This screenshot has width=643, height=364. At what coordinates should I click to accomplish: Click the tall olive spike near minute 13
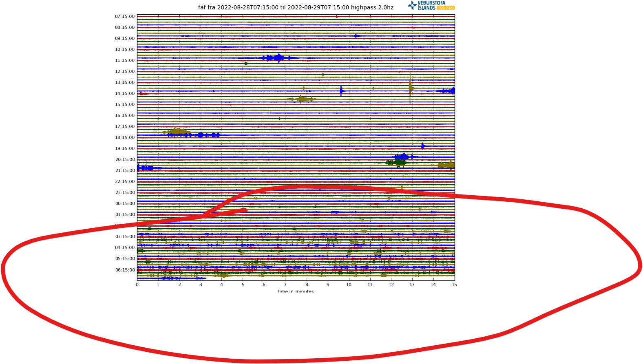click(x=410, y=88)
